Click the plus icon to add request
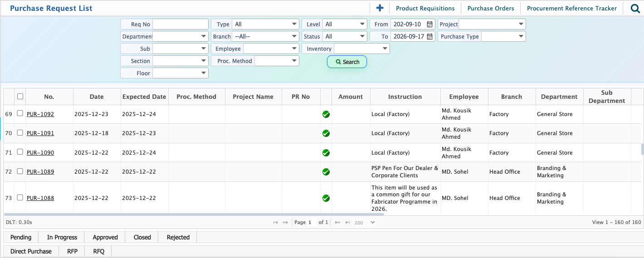Viewport: 644px width, 258px height. 380,8
